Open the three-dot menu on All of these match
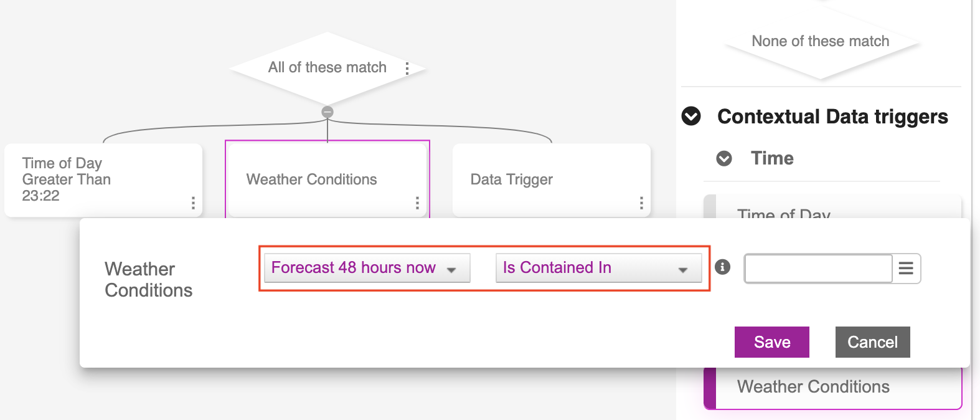Viewport: 980px width, 420px height. 407,69
